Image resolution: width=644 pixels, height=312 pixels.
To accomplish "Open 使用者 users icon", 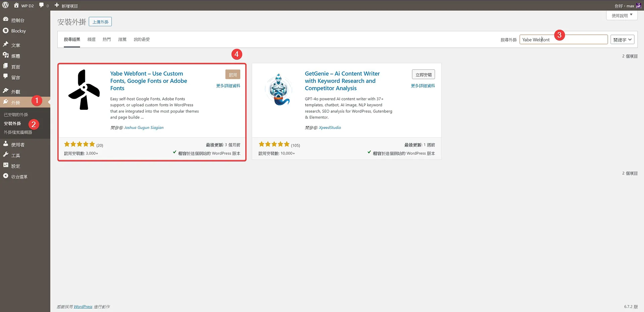I will [6, 144].
